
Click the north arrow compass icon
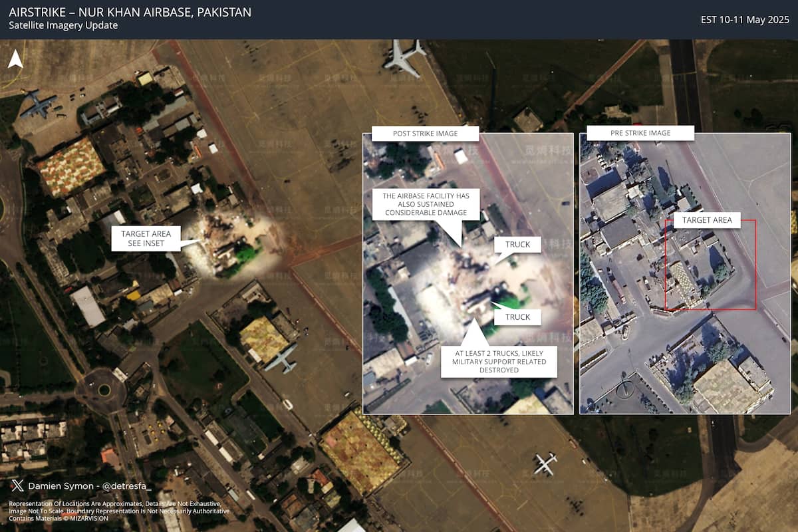15,59
